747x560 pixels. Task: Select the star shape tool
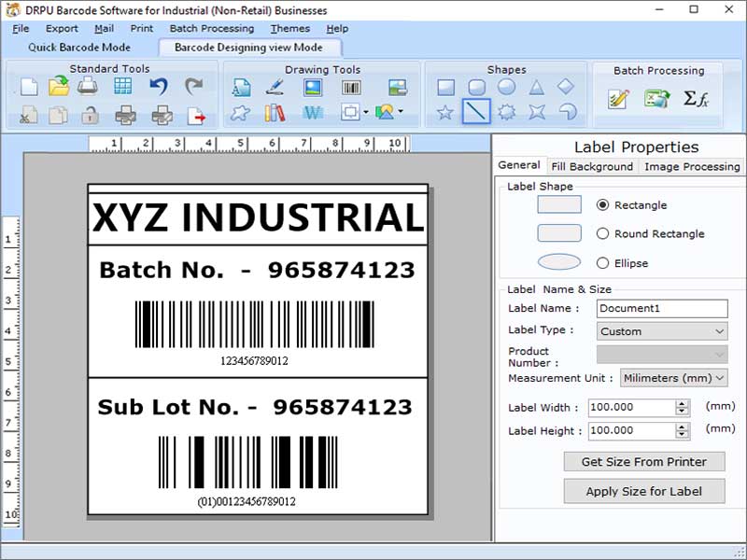click(x=445, y=111)
